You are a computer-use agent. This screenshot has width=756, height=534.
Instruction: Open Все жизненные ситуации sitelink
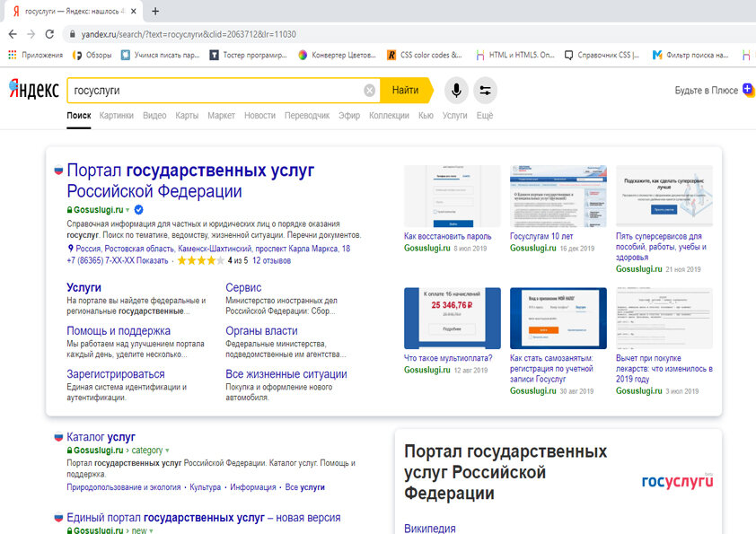[x=286, y=374]
